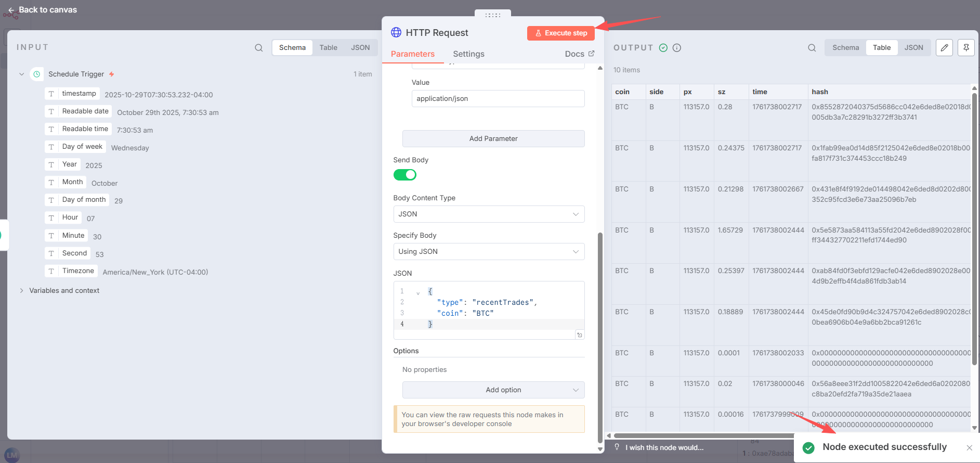Click the JSON editor expand icon

coord(579,335)
